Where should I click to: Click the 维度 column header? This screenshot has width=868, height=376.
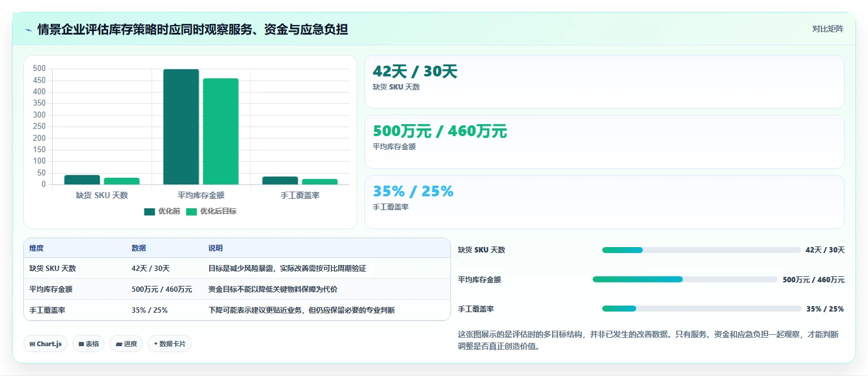coord(36,248)
